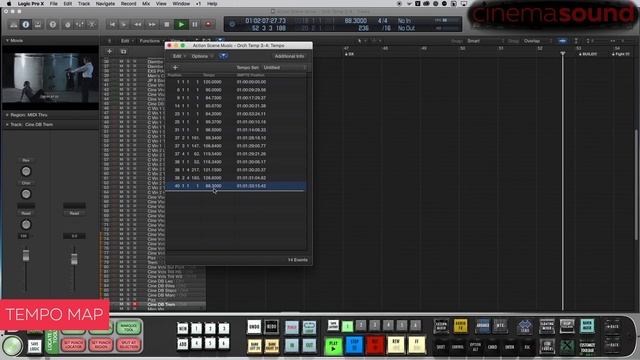Open the Mix menu in menu bar
The image size is (640, 360).
pyautogui.click(x=146, y=4)
